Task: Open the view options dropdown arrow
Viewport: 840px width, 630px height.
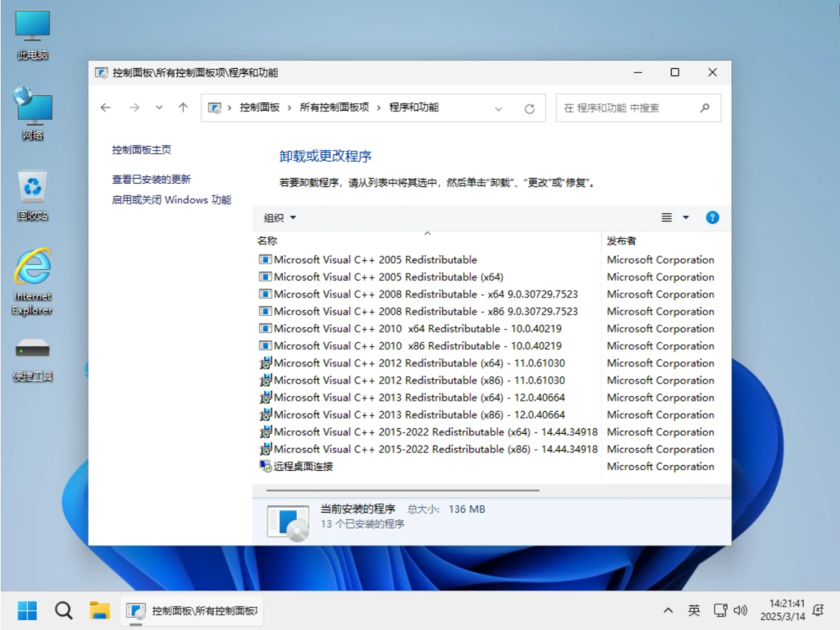Action: [686, 217]
